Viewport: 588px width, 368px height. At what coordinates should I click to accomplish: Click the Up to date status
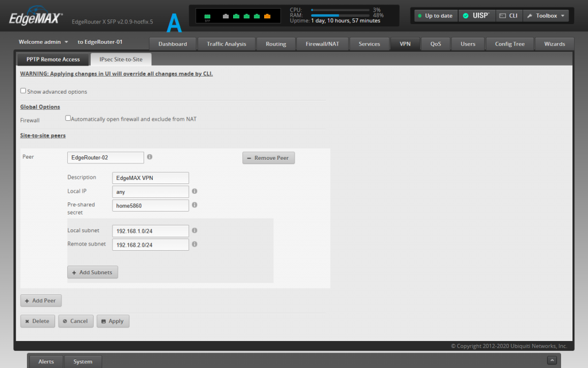coord(435,16)
